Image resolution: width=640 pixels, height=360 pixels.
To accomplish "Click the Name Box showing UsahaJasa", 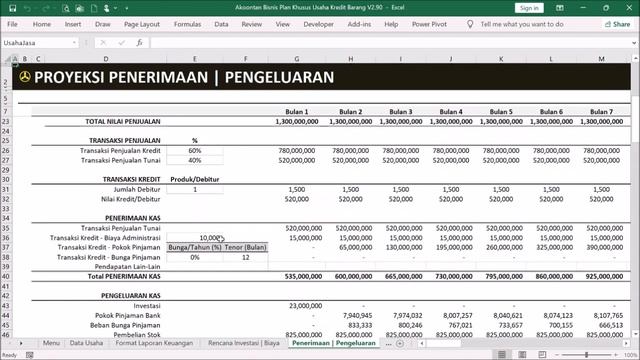I will 36,42.
